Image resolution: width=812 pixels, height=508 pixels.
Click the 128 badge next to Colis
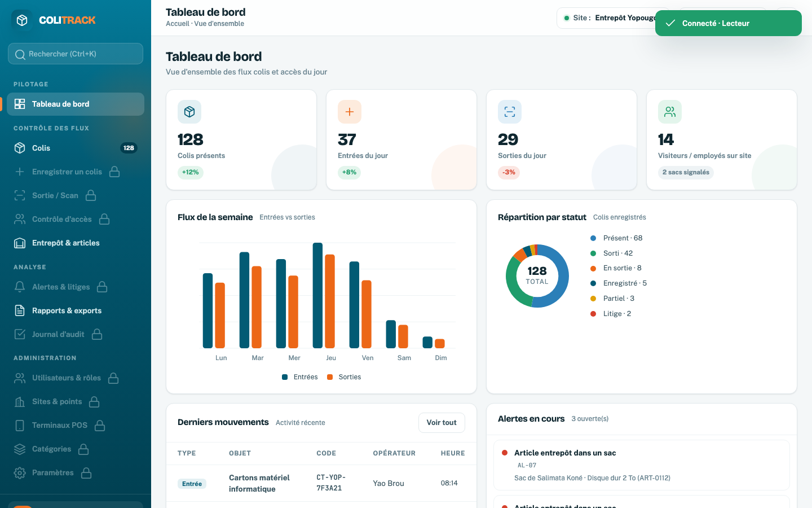[129, 148]
